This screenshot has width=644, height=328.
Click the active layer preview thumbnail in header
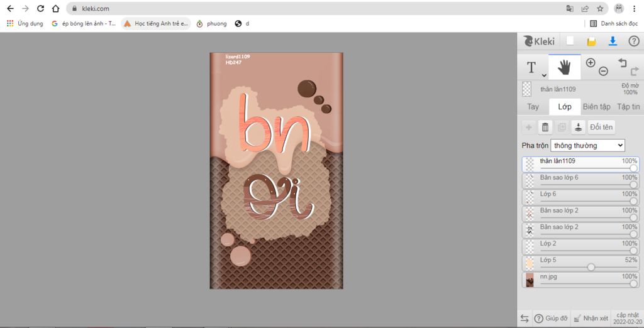click(526, 89)
